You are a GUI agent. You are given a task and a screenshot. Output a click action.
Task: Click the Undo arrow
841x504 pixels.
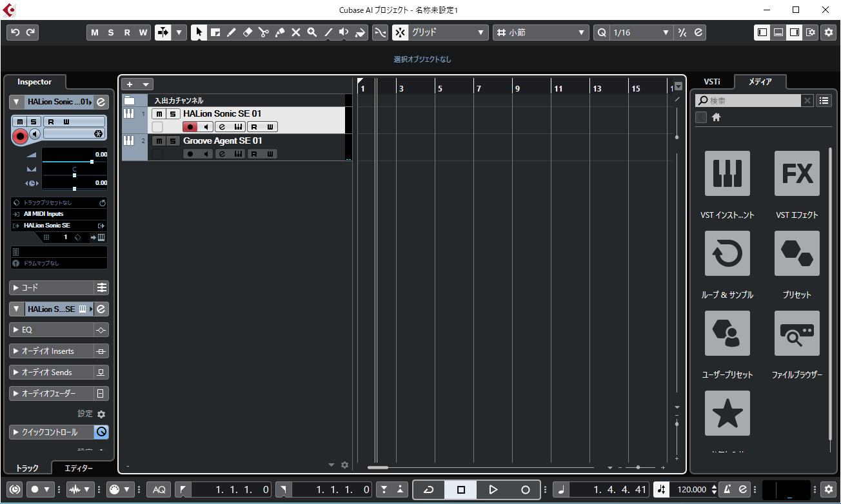[x=15, y=32]
